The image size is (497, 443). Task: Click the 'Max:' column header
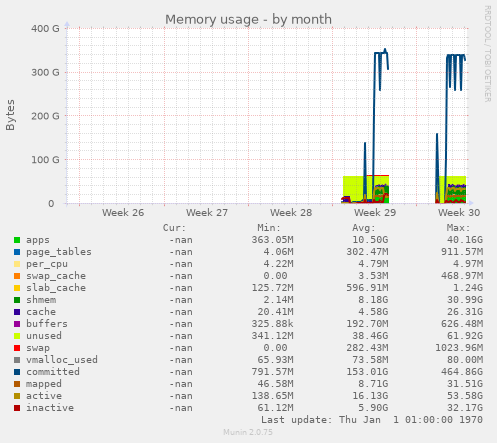[458, 228]
